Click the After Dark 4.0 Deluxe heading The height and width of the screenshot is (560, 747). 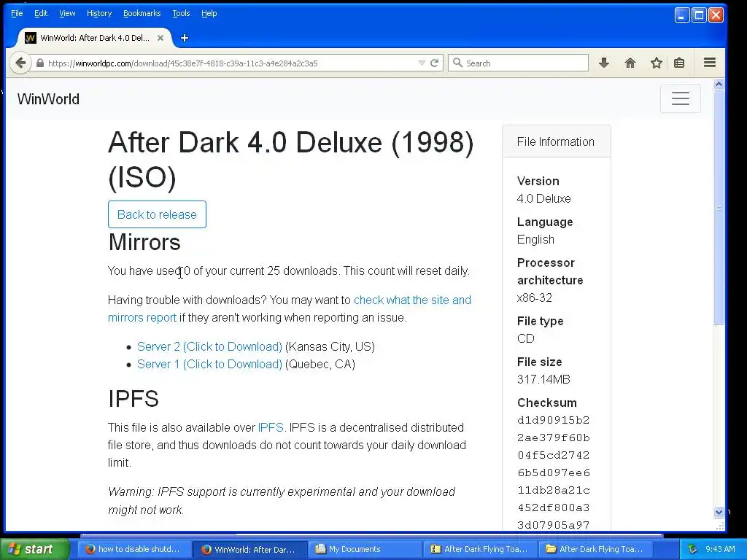290,160
